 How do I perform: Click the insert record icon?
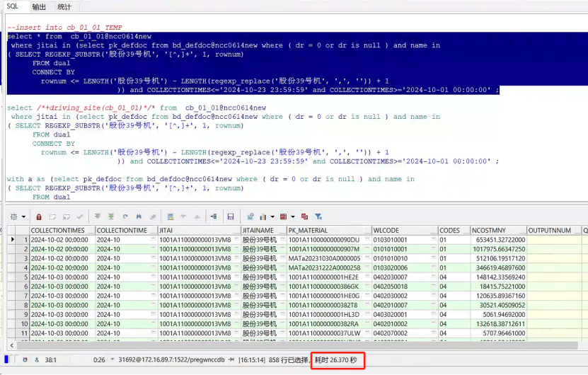pos(52,217)
